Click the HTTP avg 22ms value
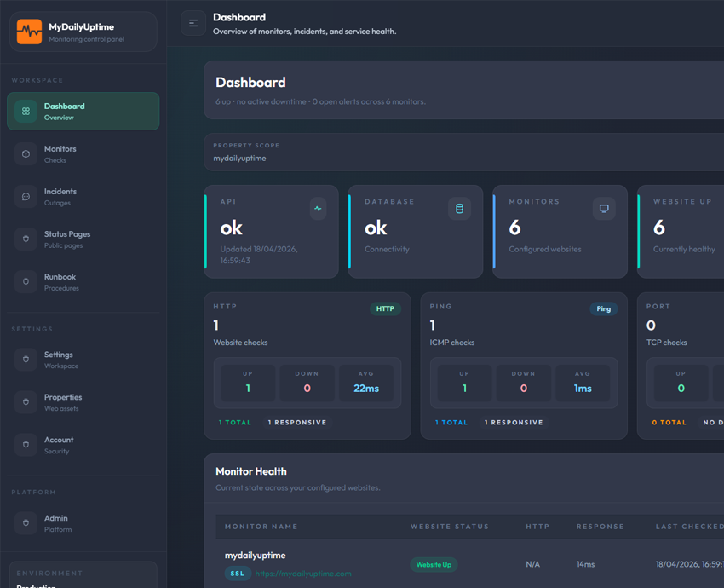 click(x=366, y=389)
